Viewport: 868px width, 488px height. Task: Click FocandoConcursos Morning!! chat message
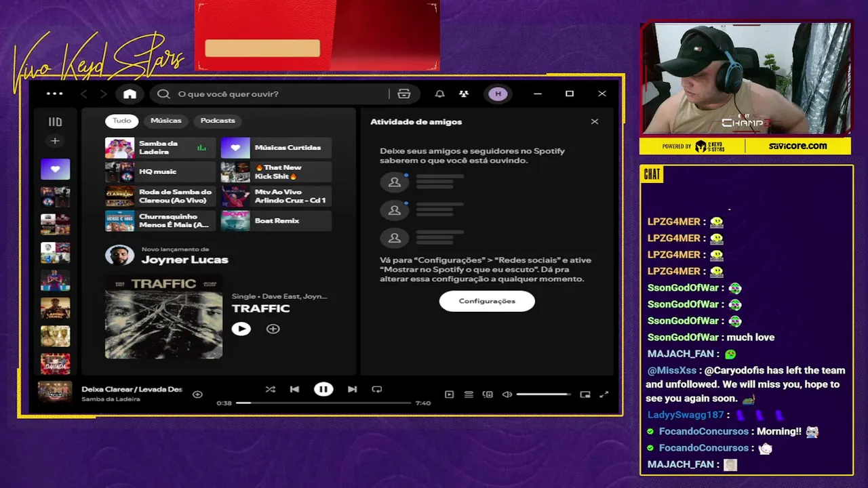point(734,432)
